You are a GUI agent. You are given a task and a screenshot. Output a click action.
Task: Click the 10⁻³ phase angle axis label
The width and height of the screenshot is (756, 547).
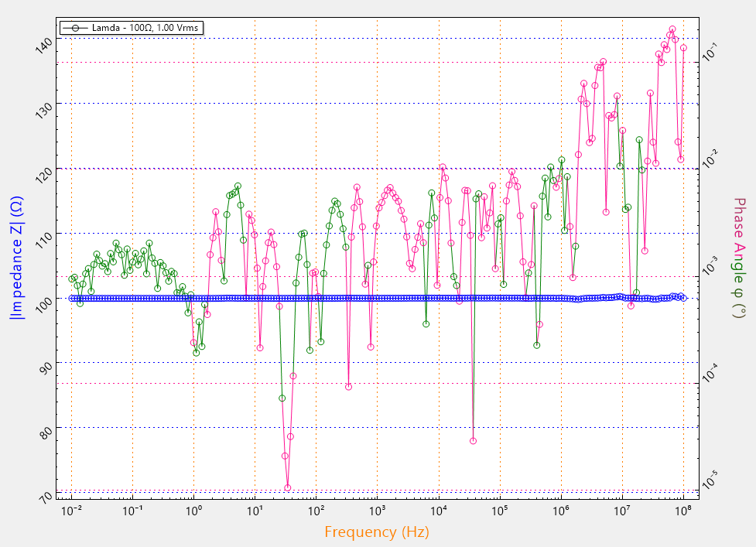click(x=710, y=265)
